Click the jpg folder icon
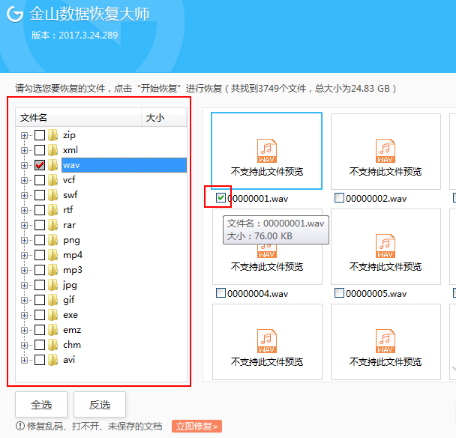Viewport: 456px width, 438px height. click(x=53, y=285)
